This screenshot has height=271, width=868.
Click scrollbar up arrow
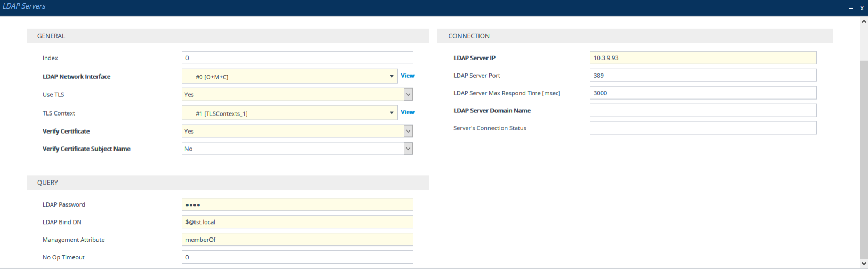point(864,21)
